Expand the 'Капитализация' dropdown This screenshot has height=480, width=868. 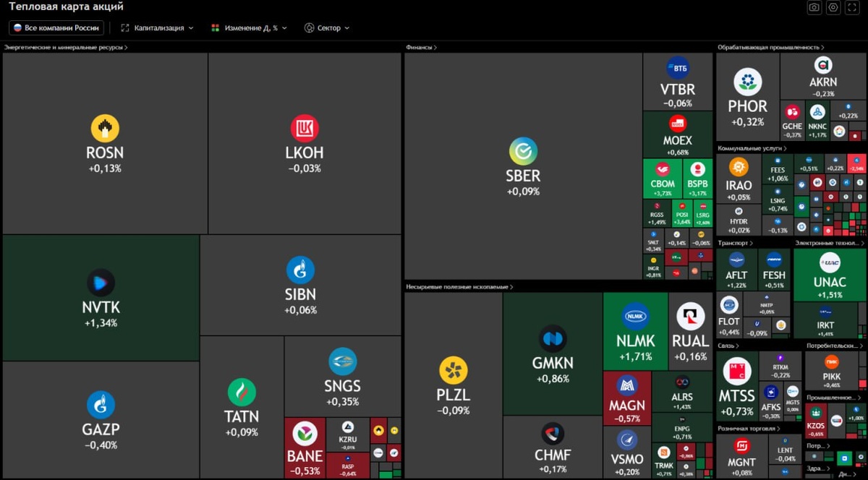point(157,27)
